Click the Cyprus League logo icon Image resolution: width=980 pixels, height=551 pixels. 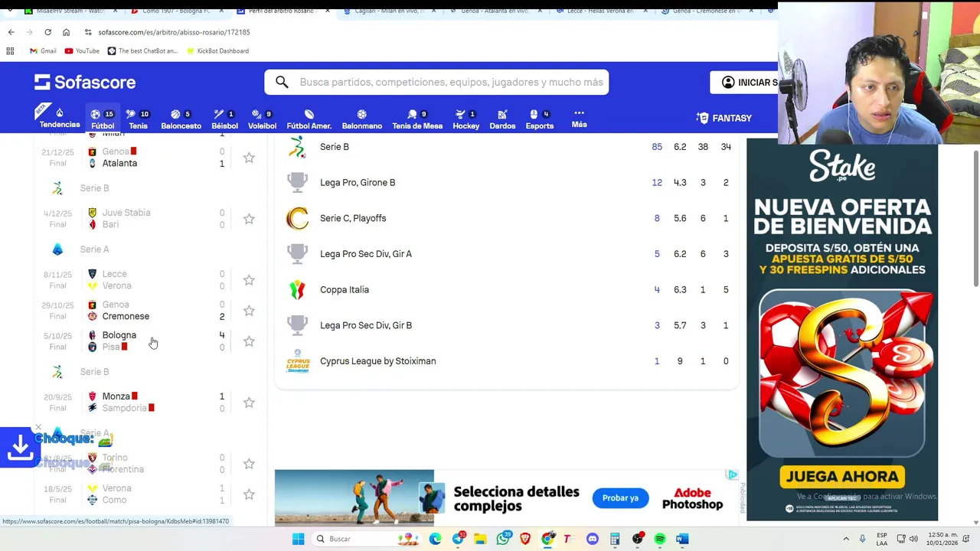point(298,361)
